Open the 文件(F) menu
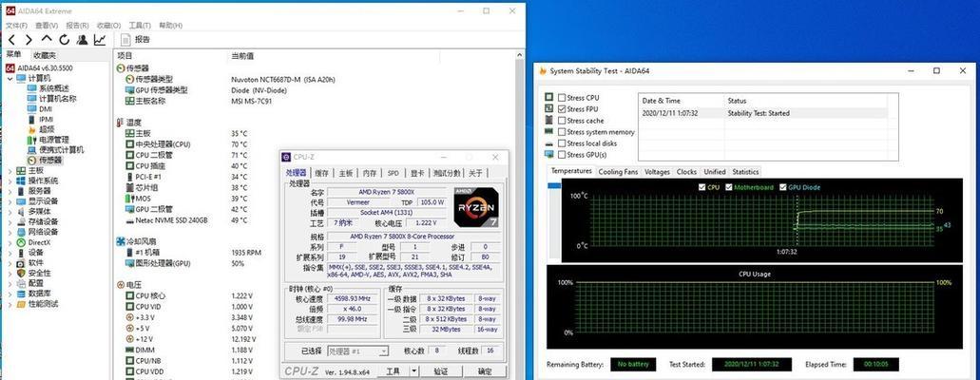The height and width of the screenshot is (380, 980). point(16,26)
